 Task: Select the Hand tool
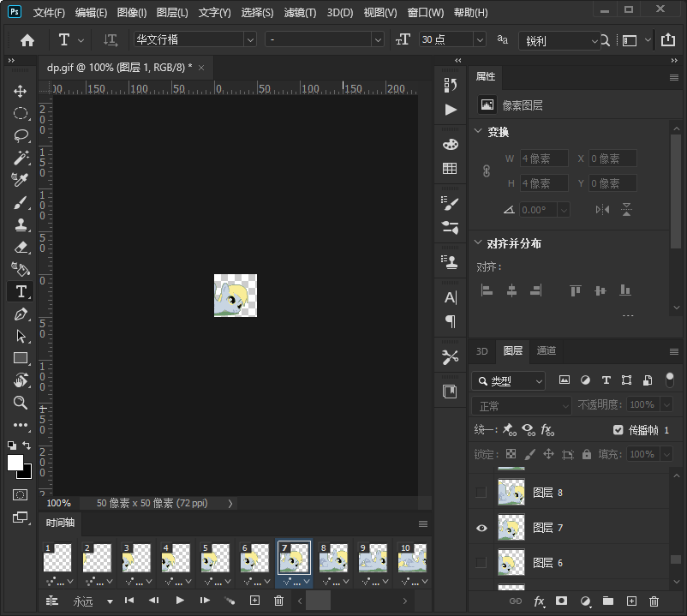tap(21, 380)
